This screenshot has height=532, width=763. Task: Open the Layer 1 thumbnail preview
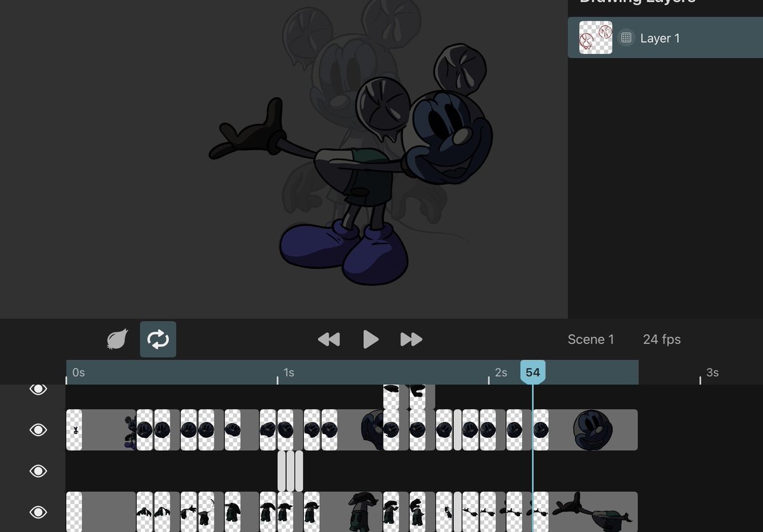coord(596,38)
